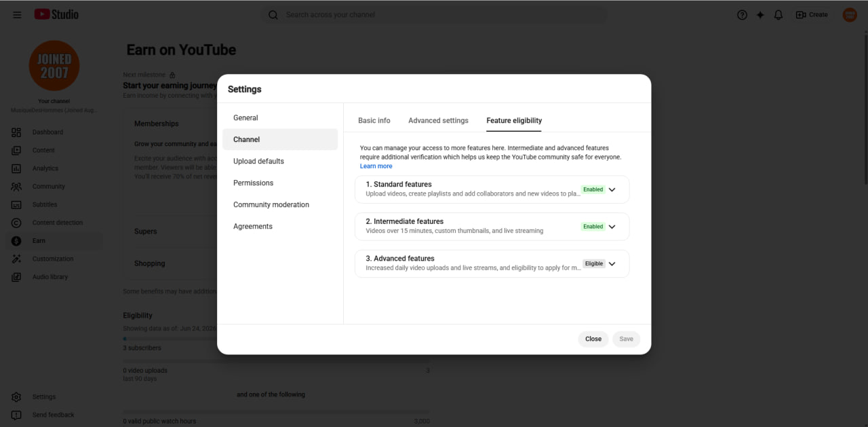Switch to the Feature eligibility tab
Viewport: 868px width, 427px height.
[x=514, y=121]
